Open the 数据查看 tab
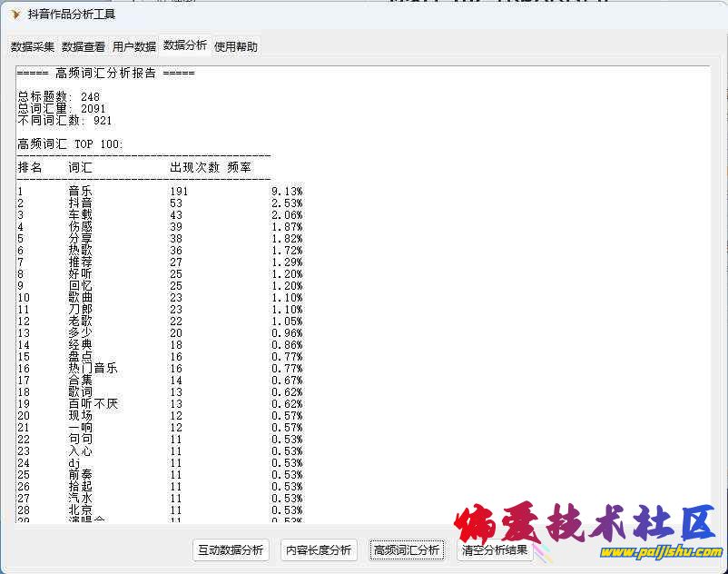The width and height of the screenshot is (728, 574). [x=84, y=47]
